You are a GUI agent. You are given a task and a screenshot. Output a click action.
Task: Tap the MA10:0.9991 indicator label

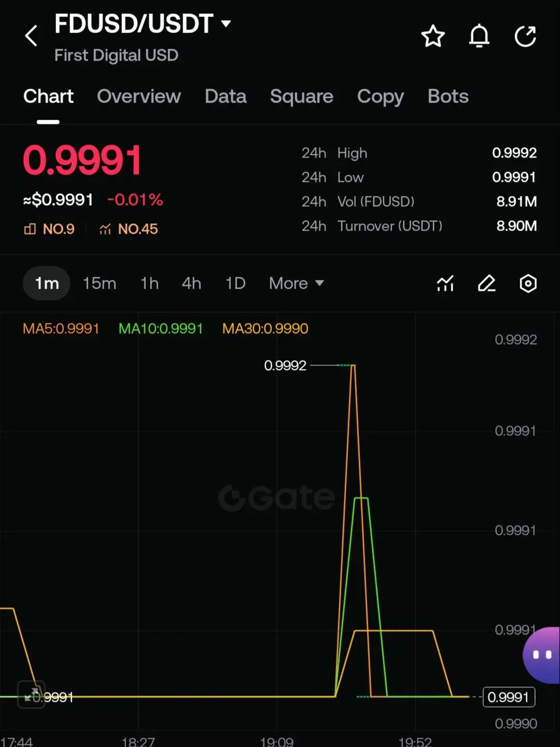(x=161, y=329)
